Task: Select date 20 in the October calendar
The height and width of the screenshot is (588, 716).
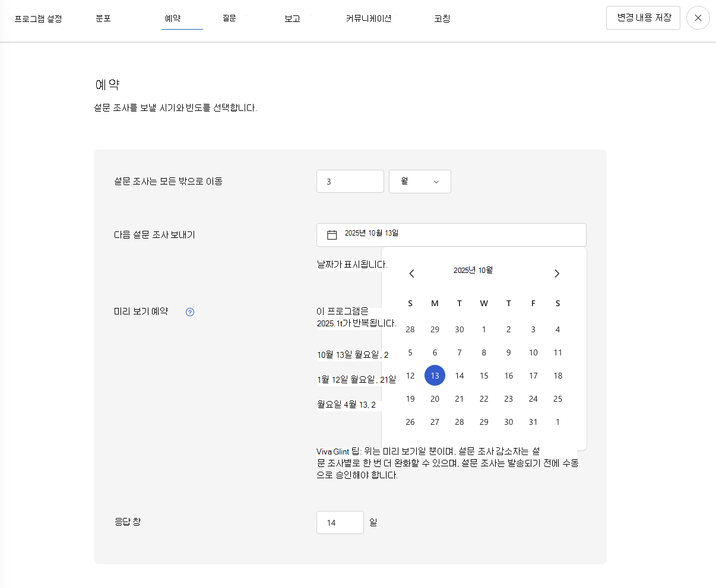Action: 435,399
